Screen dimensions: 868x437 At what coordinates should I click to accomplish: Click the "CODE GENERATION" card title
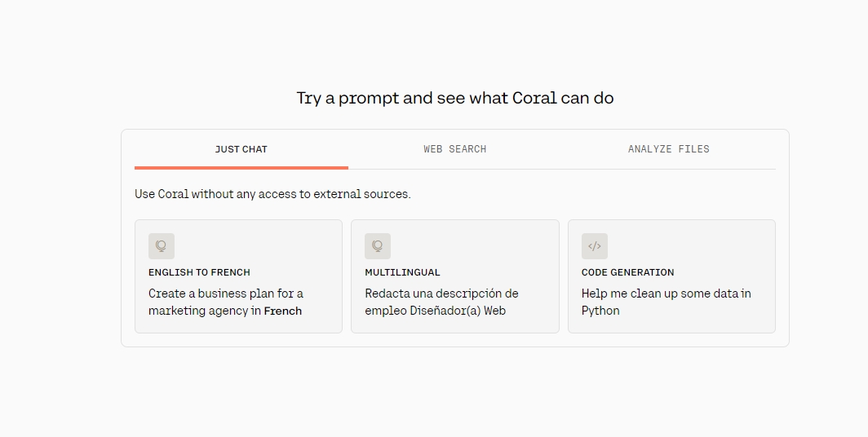click(x=628, y=272)
